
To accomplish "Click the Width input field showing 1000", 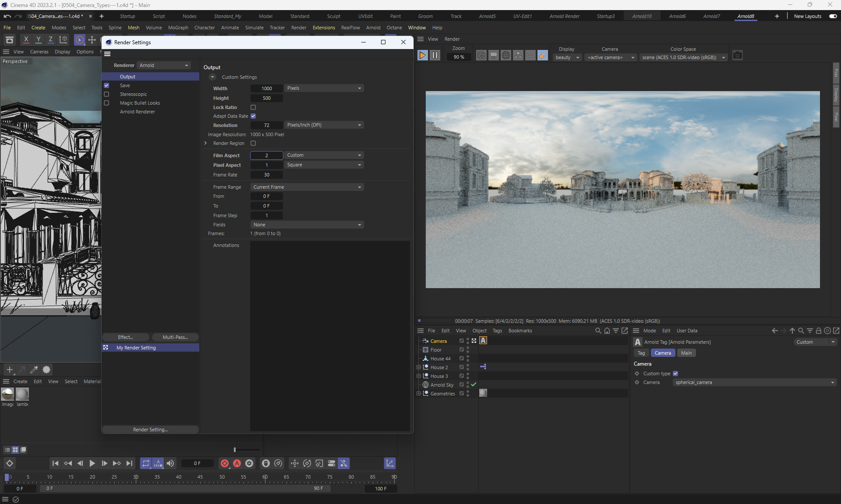I will click(x=266, y=88).
